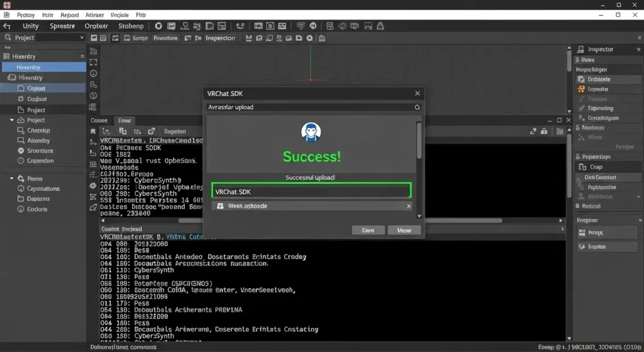
Task: Click the pop-out icon left of Bageion
Action: 151,131
